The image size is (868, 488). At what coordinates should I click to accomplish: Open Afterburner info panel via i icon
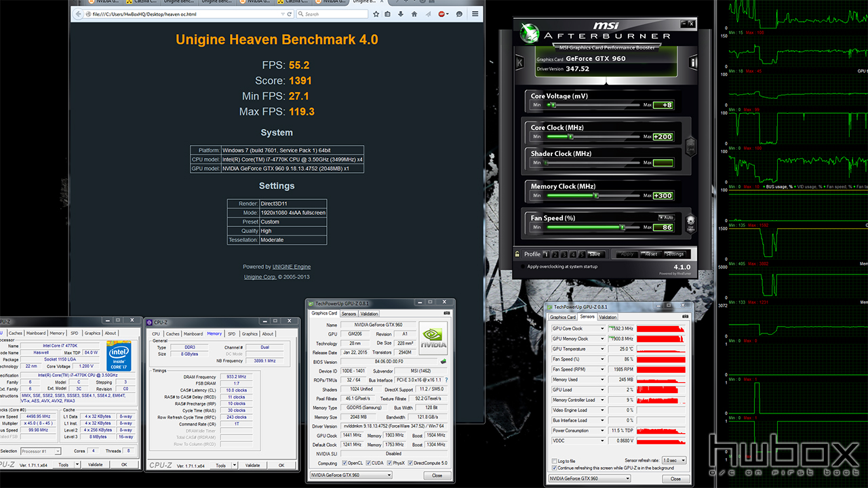(694, 62)
